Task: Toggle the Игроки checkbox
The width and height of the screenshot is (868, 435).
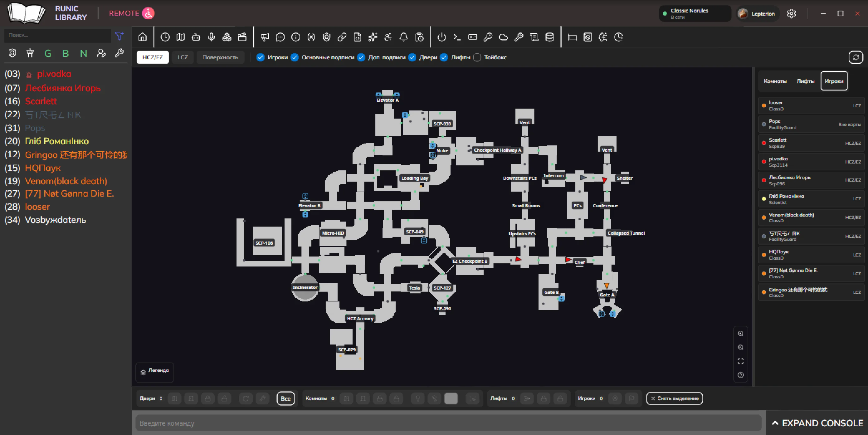Action: [261, 57]
